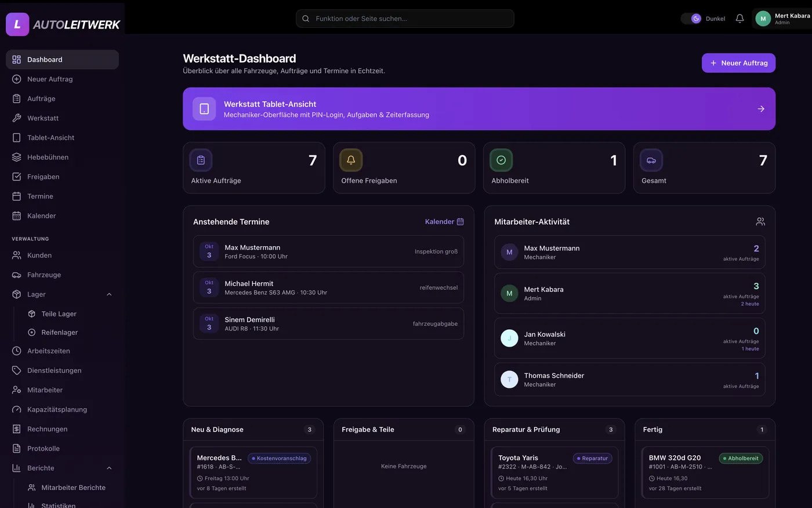This screenshot has width=812, height=508.
Task: Click the Abholbereit badge on BMW card
Action: click(741, 458)
